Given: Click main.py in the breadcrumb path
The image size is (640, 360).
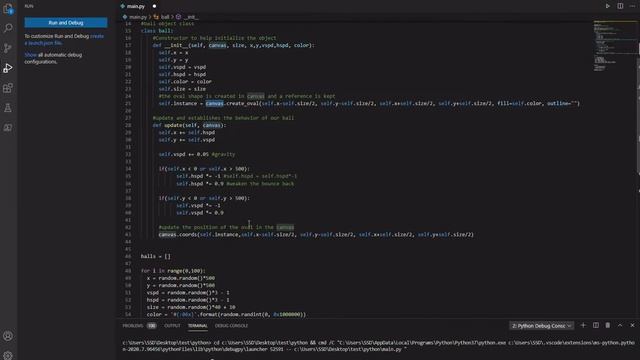Looking at the screenshot, I should [x=138, y=17].
